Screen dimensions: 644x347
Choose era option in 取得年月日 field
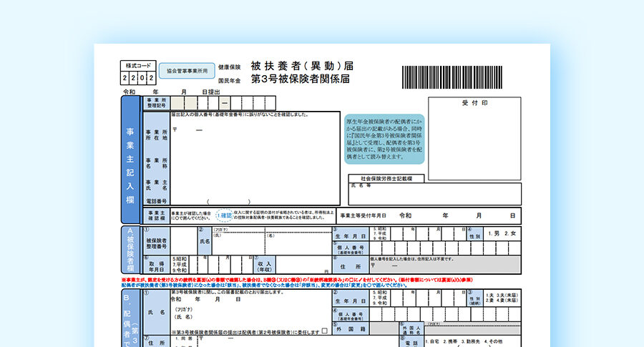(x=180, y=264)
